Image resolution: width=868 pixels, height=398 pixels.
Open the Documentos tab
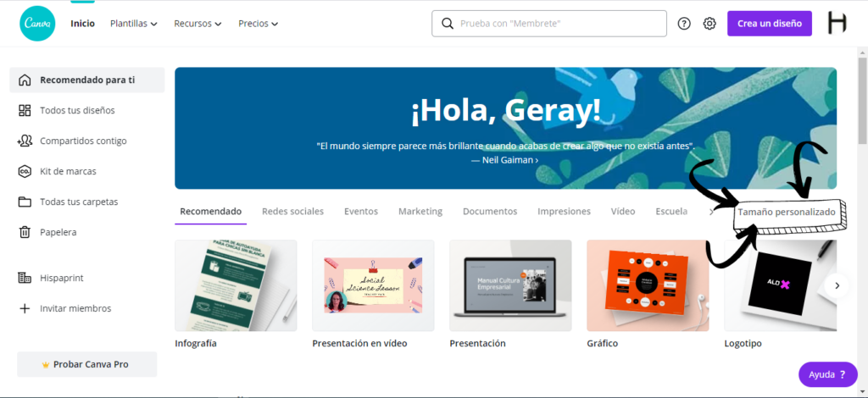[x=490, y=212]
